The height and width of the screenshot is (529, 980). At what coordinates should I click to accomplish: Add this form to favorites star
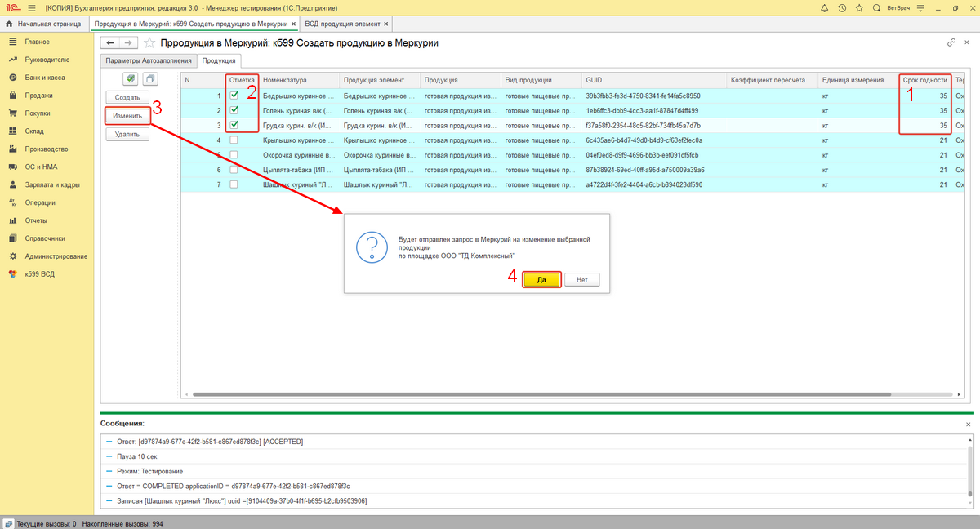[x=149, y=42]
